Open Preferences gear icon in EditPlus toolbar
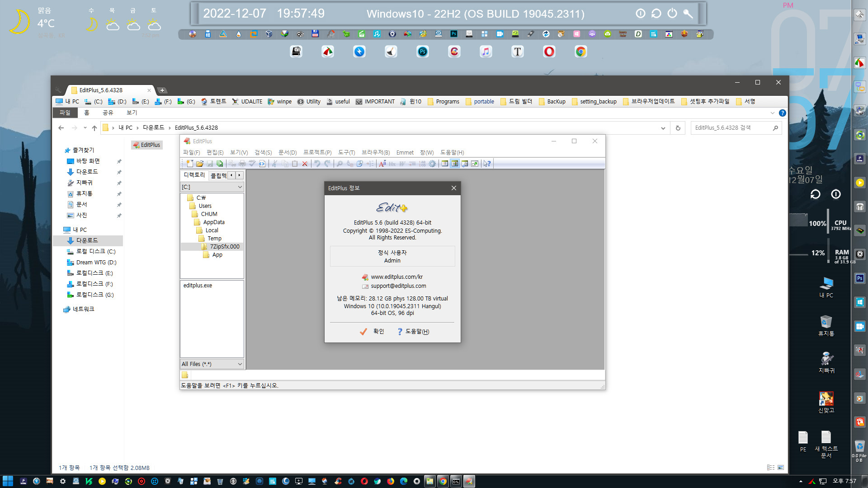Viewport: 868px width, 488px height. [432, 164]
